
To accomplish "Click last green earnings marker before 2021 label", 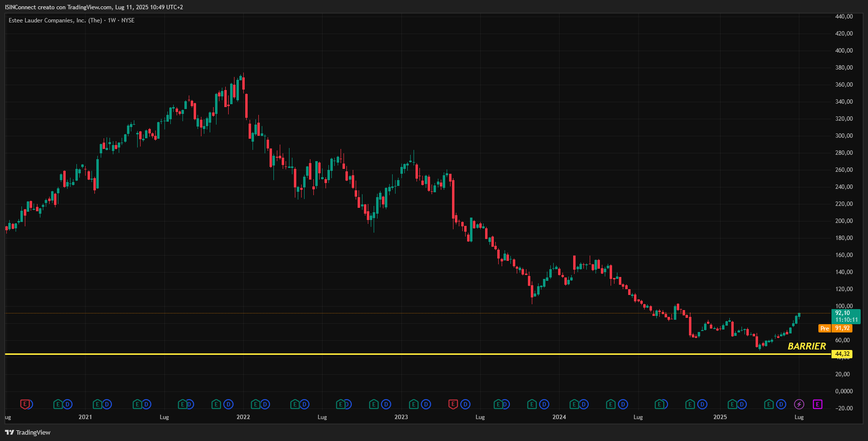I will pos(58,404).
